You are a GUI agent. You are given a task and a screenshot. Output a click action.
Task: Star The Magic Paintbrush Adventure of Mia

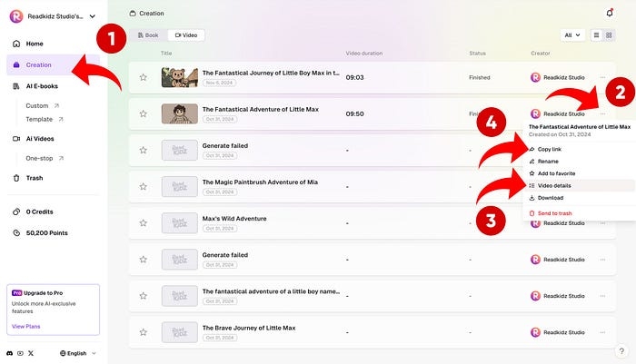tap(143, 186)
